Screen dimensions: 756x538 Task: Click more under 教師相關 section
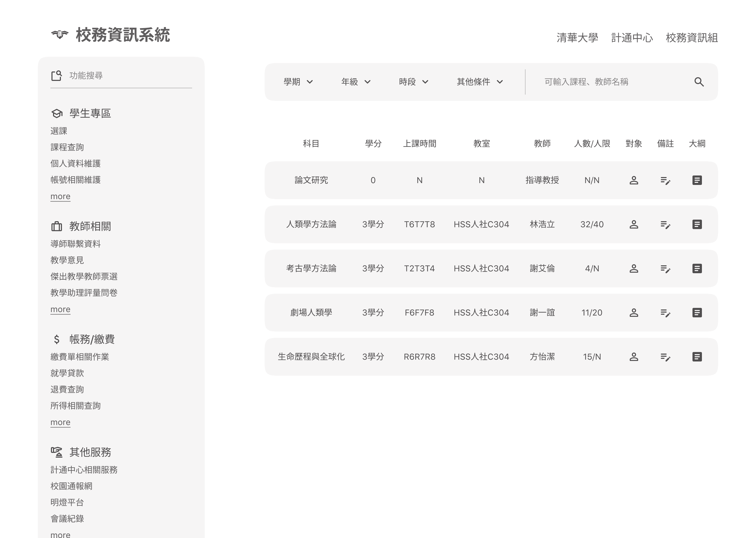pos(60,309)
